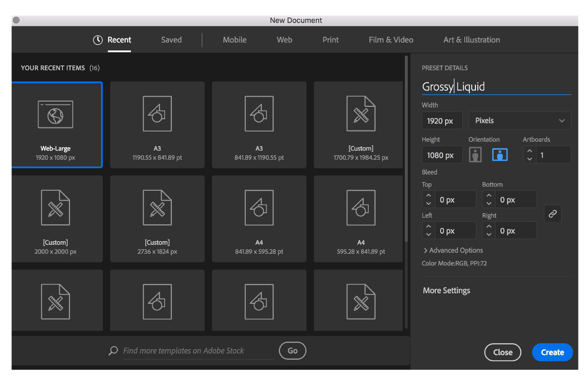Click the A3 1190.55 x 841.89 pt preset icon
Image resolution: width=588 pixels, height=377 pixels.
pyautogui.click(x=157, y=114)
